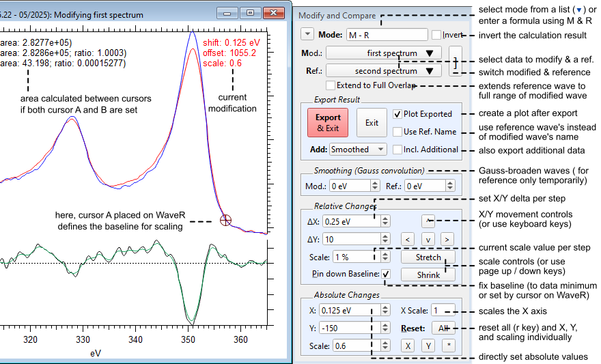Reset scaling with * button
This screenshot has width=601, height=364.
click(449, 346)
